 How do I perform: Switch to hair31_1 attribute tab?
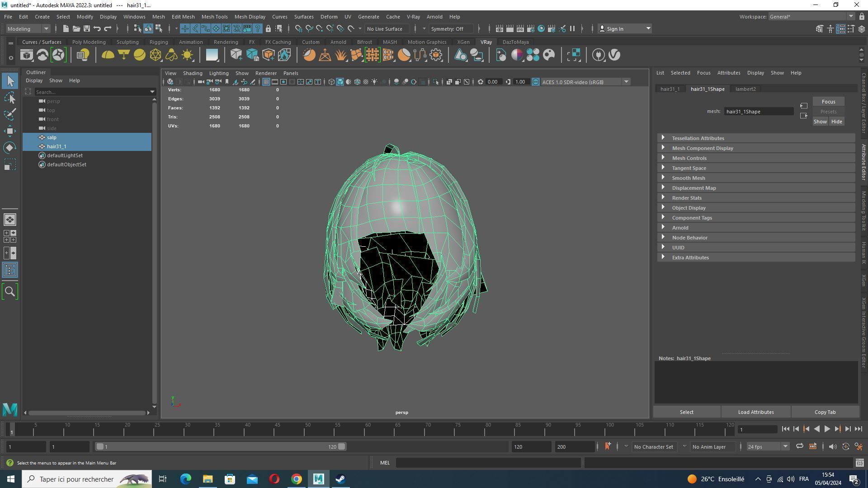point(670,89)
